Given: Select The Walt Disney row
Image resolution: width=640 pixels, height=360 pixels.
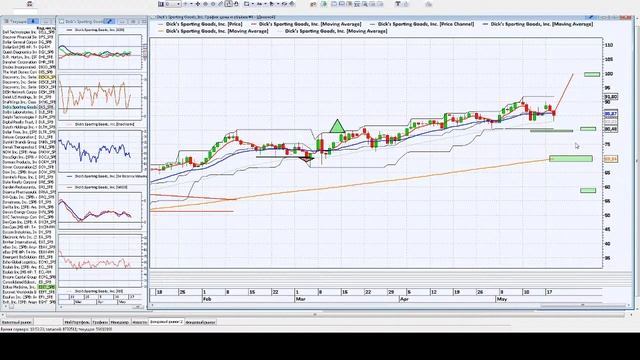Looking at the screenshot, I should [28, 72].
